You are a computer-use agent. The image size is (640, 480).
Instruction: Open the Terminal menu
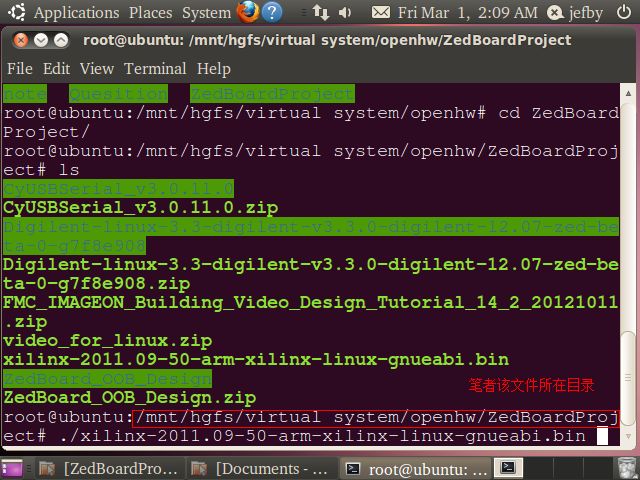pyautogui.click(x=155, y=69)
